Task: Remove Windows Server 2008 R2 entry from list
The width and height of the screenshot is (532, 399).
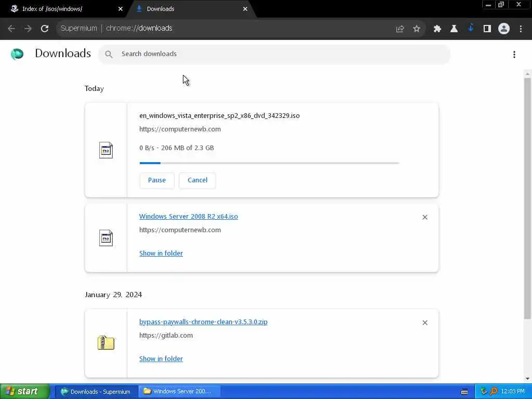Action: 425,217
